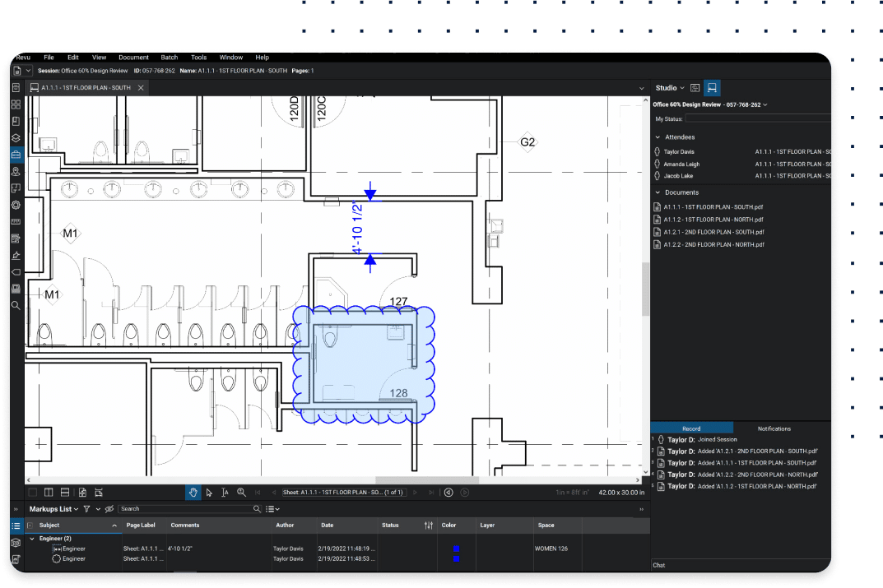Open the Properties gear panel icon
The image size is (883, 588).
point(16,205)
